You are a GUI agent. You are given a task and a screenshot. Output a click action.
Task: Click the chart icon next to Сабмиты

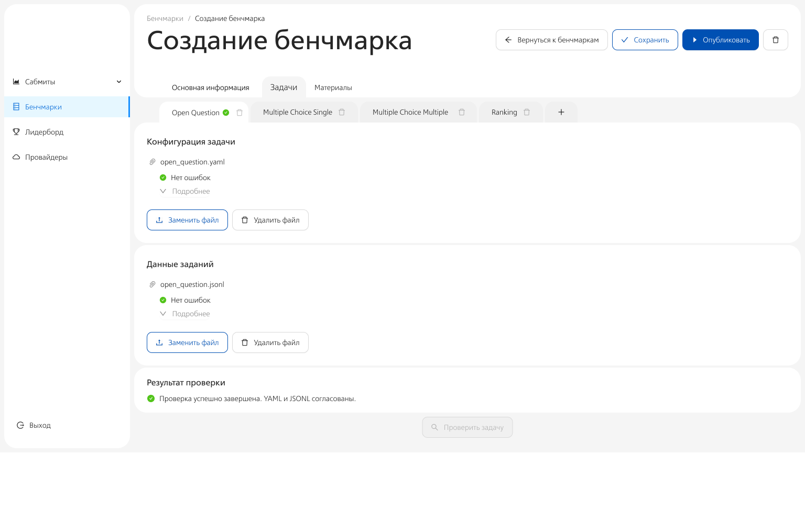16,82
